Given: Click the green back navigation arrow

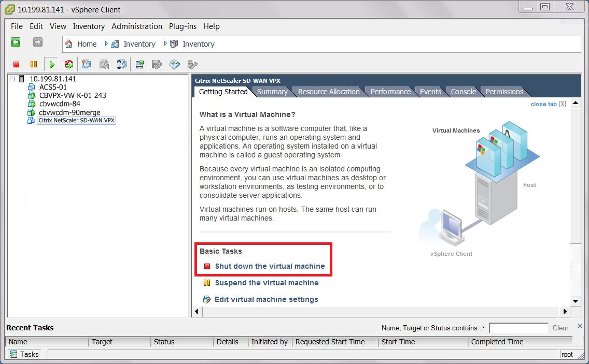Looking at the screenshot, I should [16, 42].
